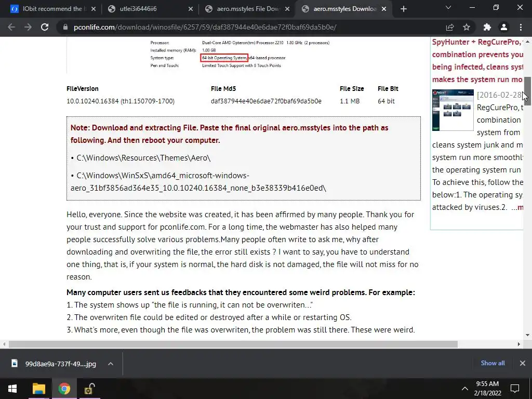The image size is (532, 399).
Task: Select the file version 10.0.10240.16384 text
Action: point(121,101)
